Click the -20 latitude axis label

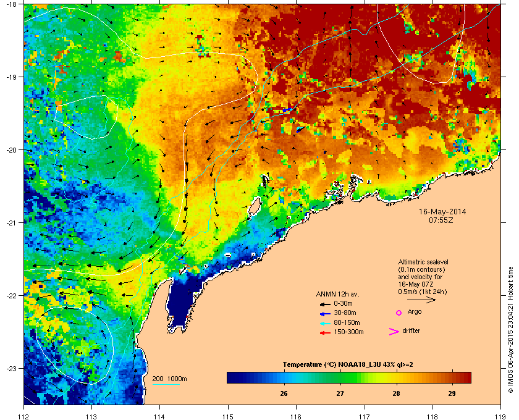pyautogui.click(x=13, y=150)
